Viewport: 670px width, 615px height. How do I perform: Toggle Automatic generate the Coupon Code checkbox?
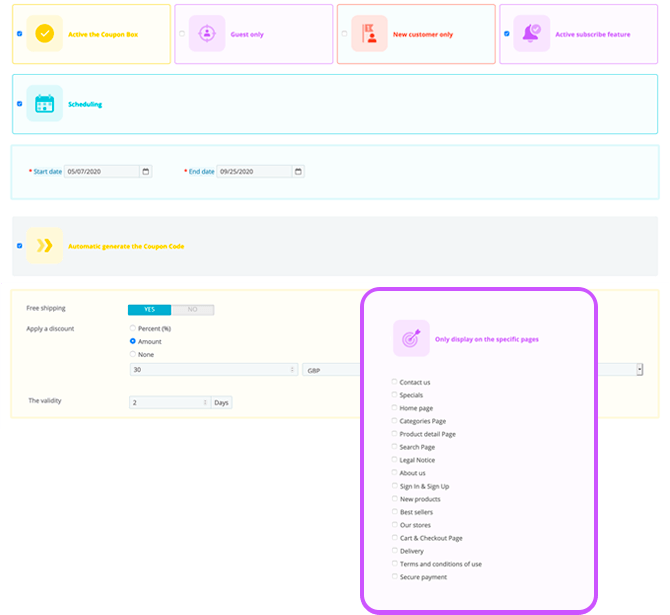20,245
